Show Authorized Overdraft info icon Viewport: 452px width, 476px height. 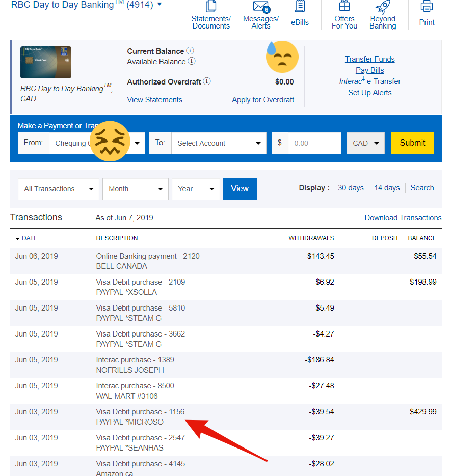207,81
